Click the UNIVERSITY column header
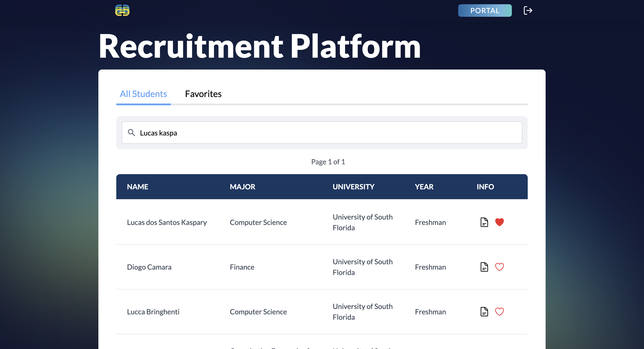The image size is (644, 349). click(353, 187)
